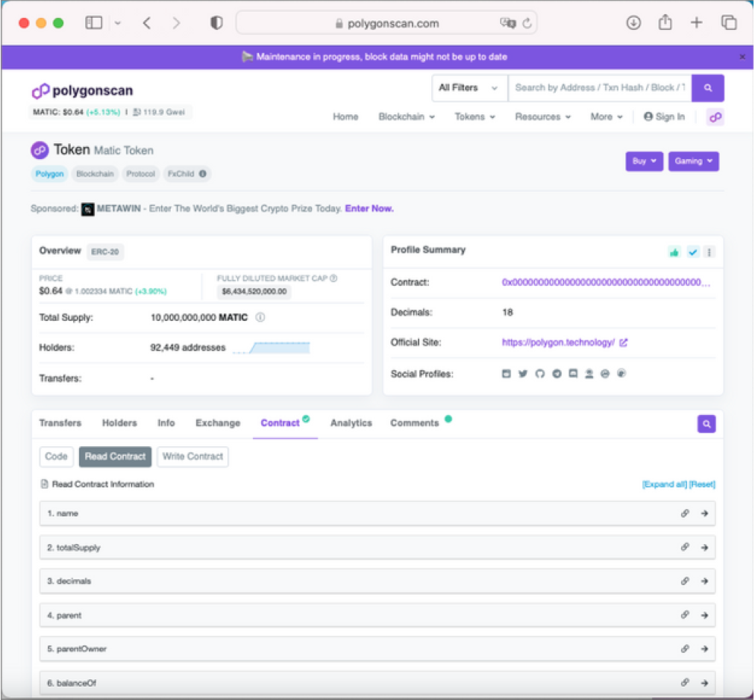This screenshot has height=700, width=755.
Task: Click the info icon next to Total Supply
Action: coord(260,317)
